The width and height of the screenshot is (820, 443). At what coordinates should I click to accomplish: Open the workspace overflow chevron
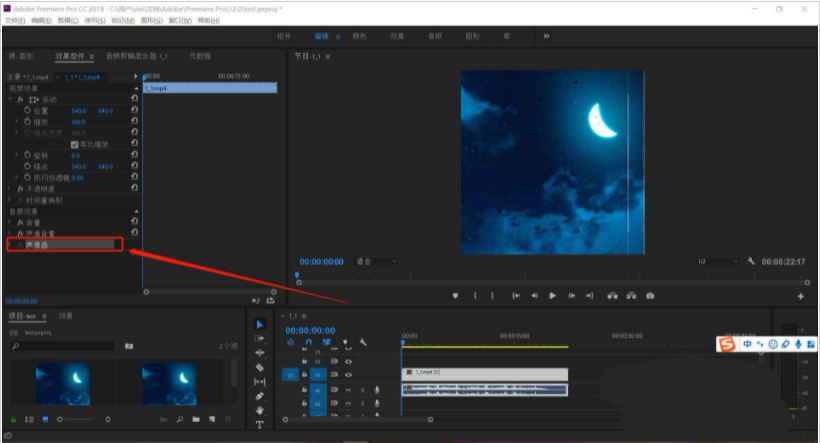coord(546,36)
